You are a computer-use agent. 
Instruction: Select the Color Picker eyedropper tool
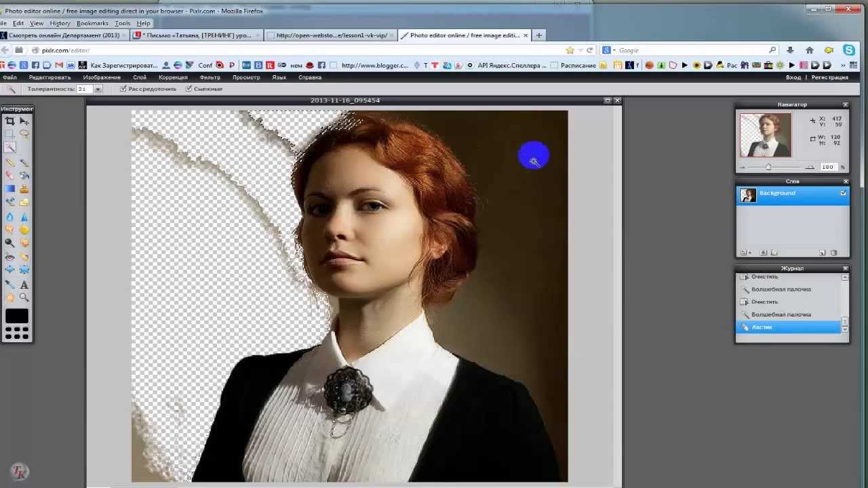9,285
